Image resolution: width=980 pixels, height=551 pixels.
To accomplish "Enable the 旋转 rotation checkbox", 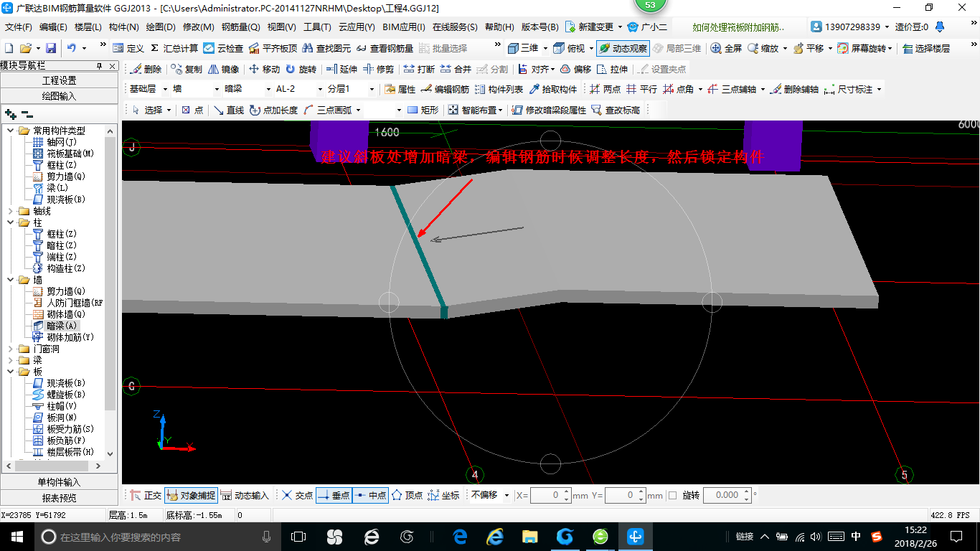I will [672, 495].
